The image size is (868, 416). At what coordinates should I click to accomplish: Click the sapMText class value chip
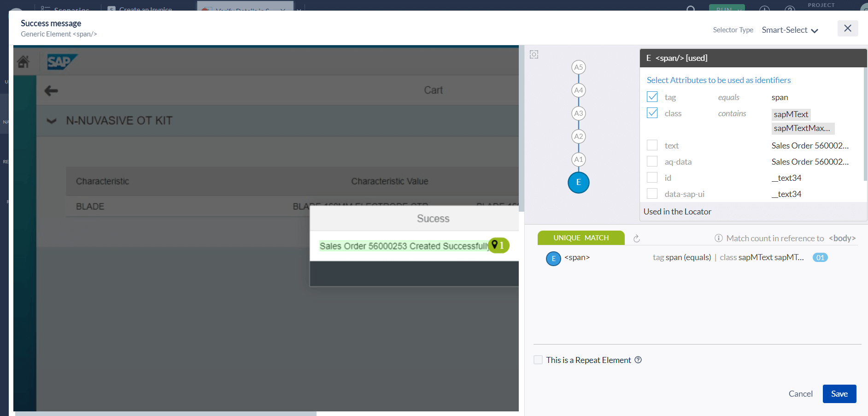click(791, 114)
